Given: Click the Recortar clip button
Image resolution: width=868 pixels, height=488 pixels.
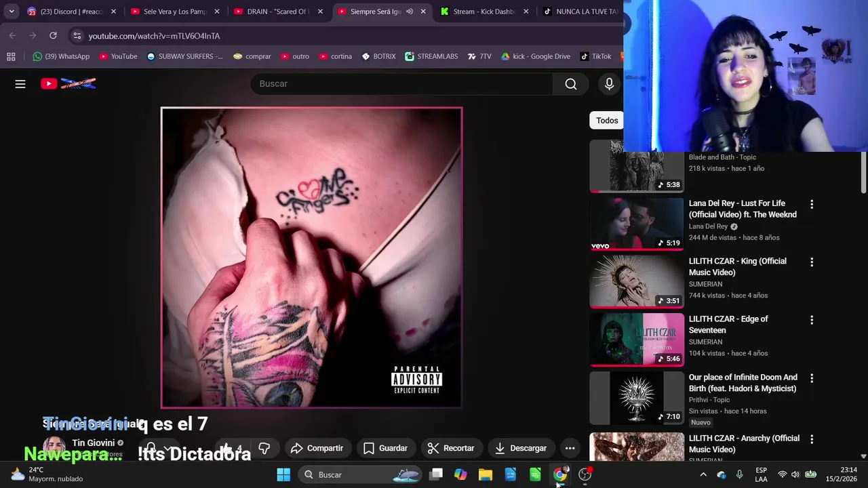Looking at the screenshot, I should point(451,448).
